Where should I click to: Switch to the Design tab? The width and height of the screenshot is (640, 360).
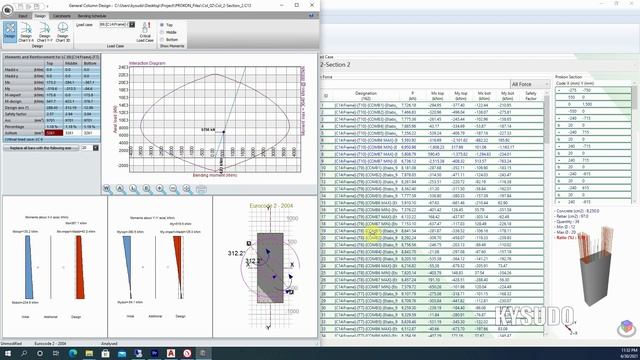40,16
